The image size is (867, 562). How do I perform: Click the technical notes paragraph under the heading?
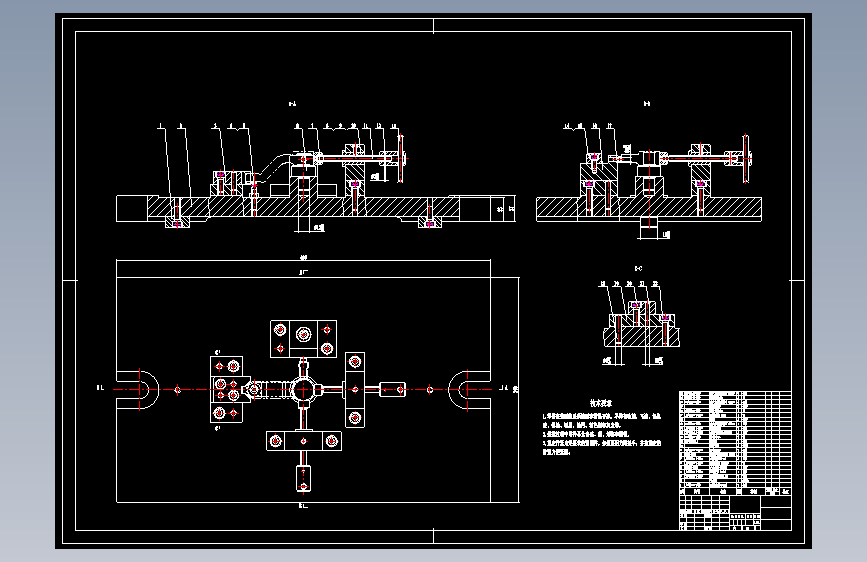[x=602, y=434]
